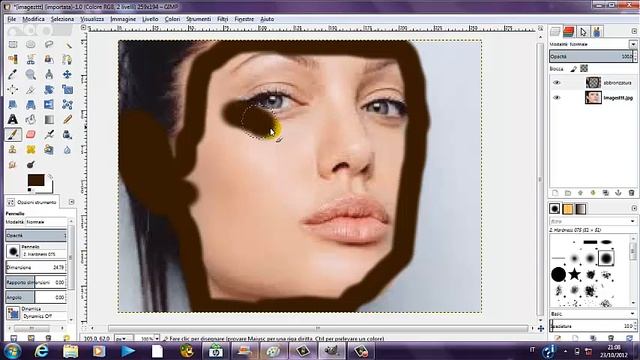This screenshot has width=640, height=360.
Task: Select the Scale tool
Action: pyautogui.click(x=67, y=89)
